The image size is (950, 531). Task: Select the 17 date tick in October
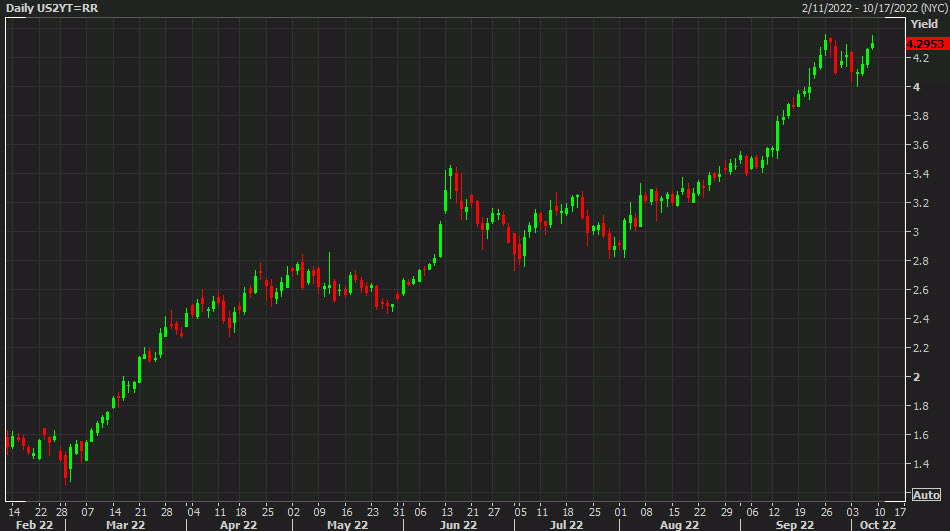(x=900, y=512)
